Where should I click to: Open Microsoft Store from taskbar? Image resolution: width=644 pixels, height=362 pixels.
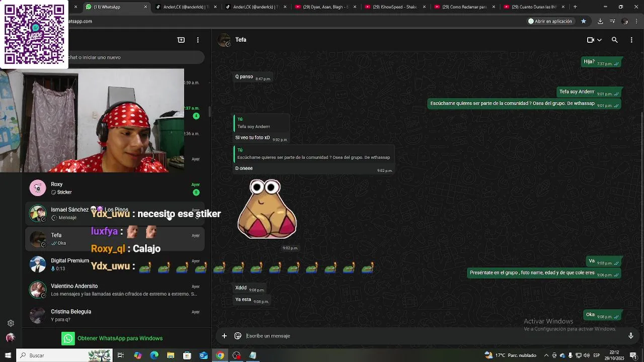[187, 355]
